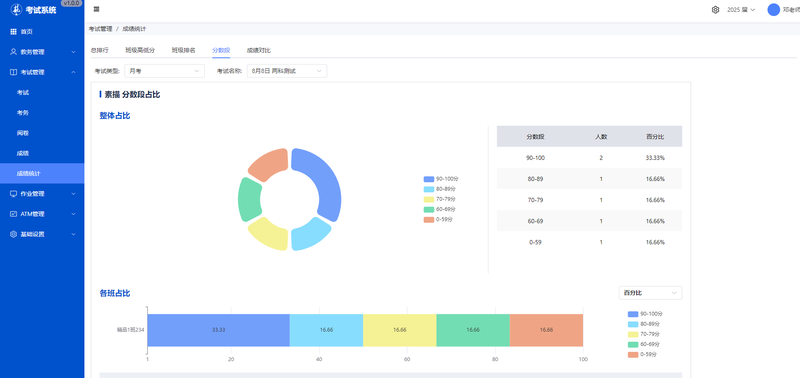Image resolution: width=800 pixels, height=378 pixels.
Task: Click the 首页 grid icon in sidebar
Action: point(13,32)
